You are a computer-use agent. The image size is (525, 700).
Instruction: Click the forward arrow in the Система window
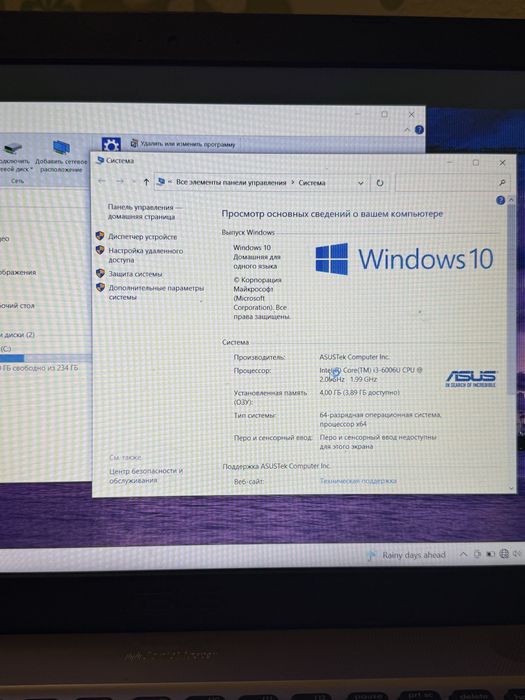tap(120, 181)
